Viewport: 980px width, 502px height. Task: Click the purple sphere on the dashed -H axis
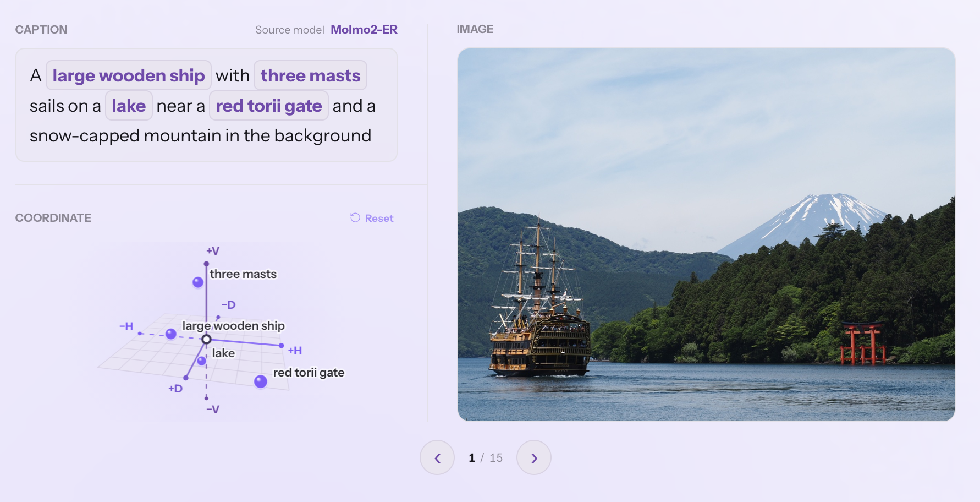point(171,334)
